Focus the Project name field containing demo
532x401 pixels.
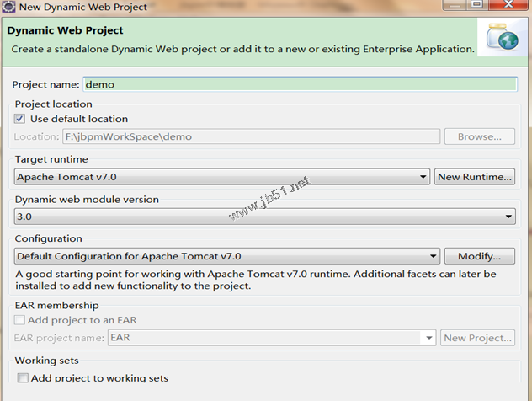301,84
